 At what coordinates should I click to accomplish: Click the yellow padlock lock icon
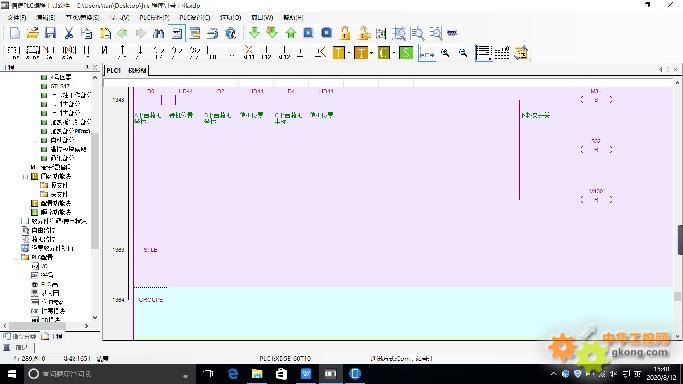[345, 33]
